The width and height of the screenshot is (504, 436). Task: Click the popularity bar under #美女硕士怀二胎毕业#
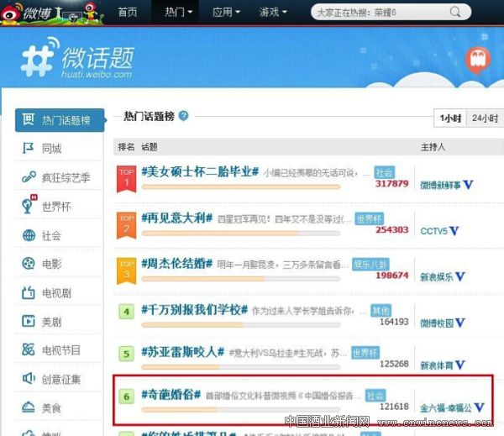pos(241,186)
